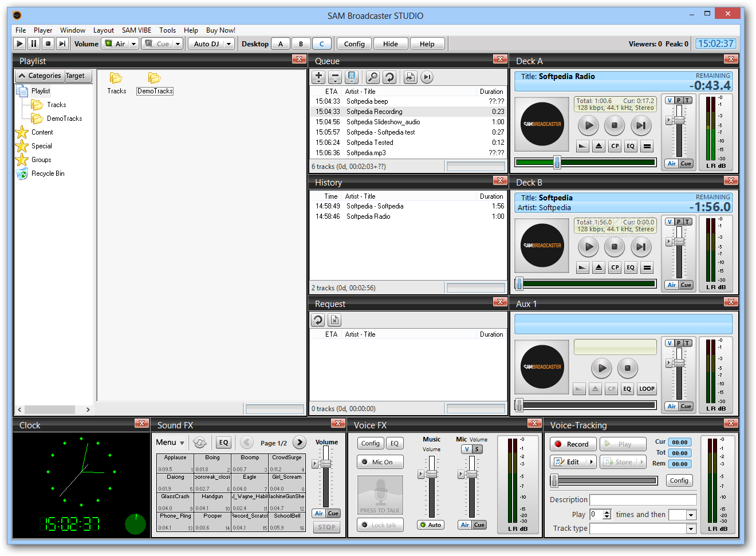Open Deck A CP button
Image resolution: width=756 pixels, height=556 pixels.
point(615,146)
